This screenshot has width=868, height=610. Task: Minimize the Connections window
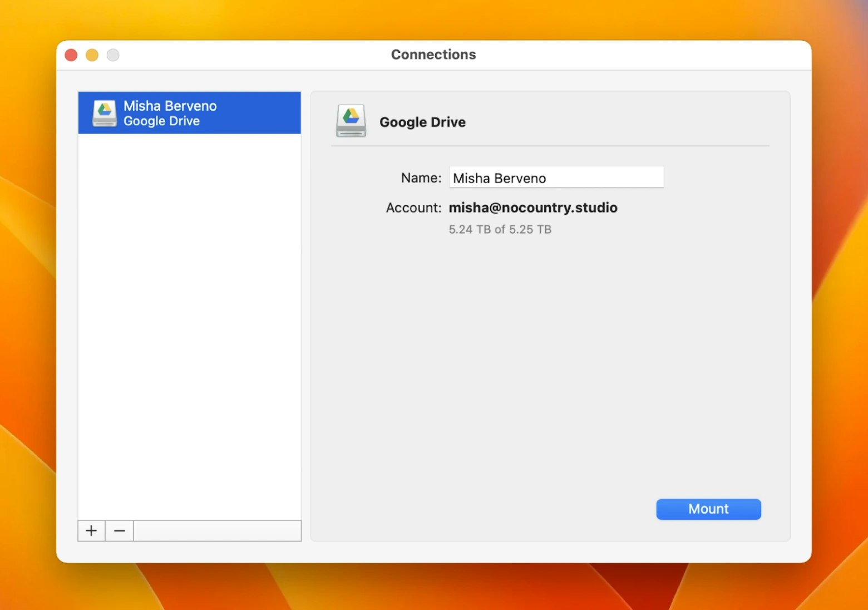(x=92, y=55)
